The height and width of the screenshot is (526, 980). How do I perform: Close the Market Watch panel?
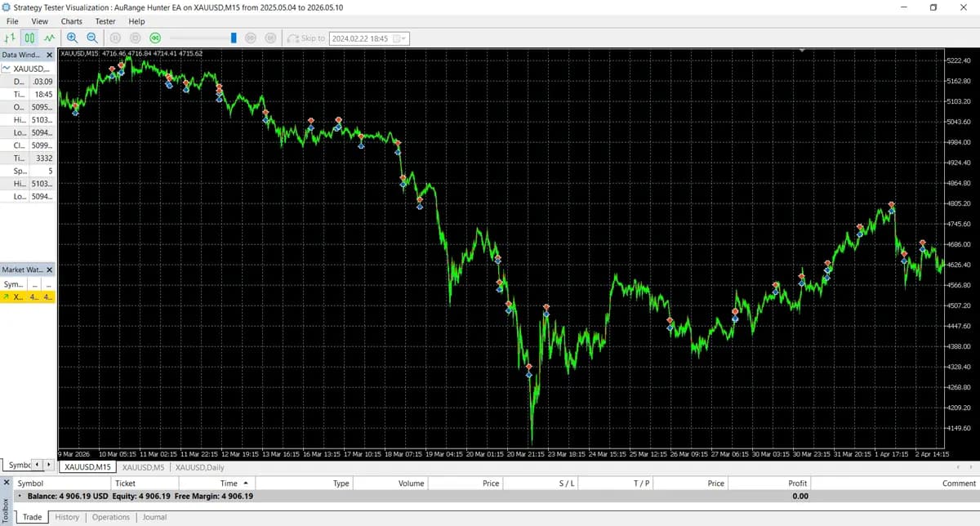coord(49,270)
